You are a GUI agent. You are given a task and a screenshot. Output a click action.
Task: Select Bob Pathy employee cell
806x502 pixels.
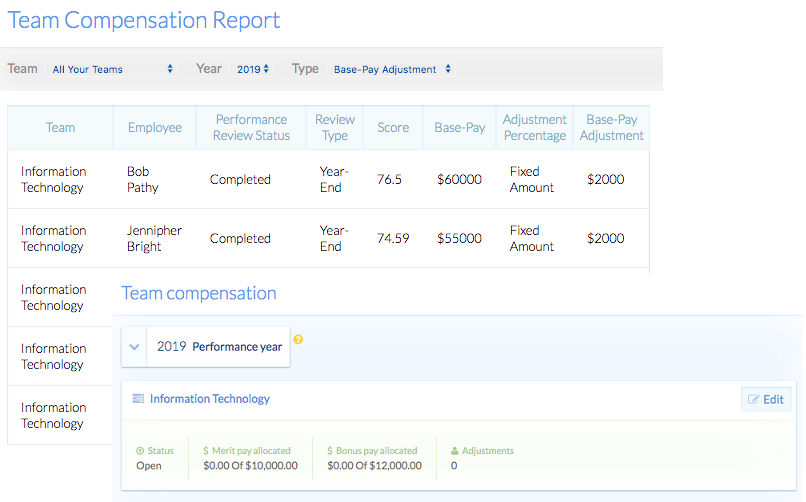[143, 180]
